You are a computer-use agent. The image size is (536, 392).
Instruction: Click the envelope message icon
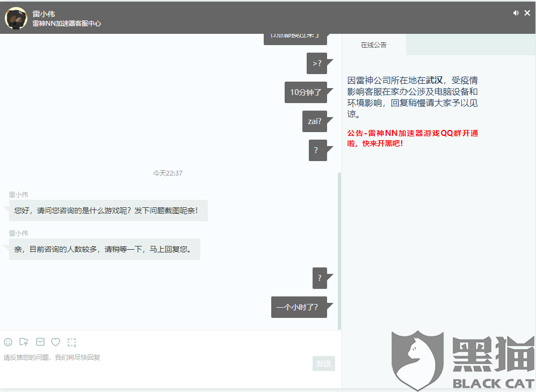[x=40, y=342]
